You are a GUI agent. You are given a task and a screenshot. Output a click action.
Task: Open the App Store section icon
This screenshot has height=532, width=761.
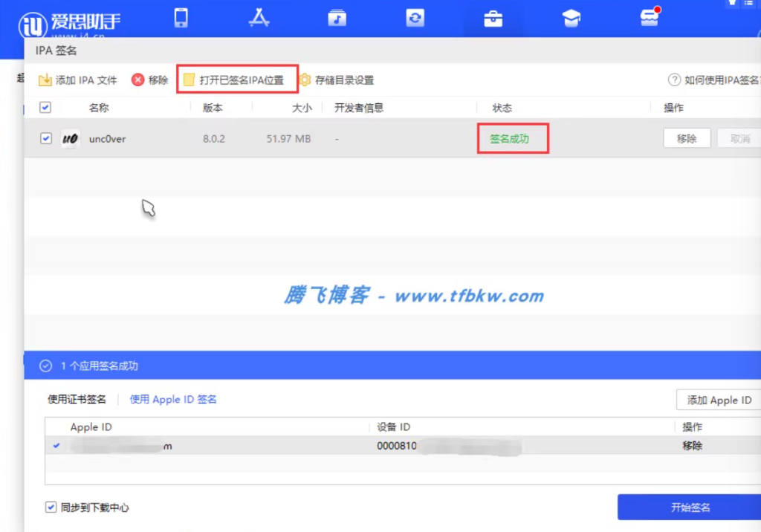(258, 17)
